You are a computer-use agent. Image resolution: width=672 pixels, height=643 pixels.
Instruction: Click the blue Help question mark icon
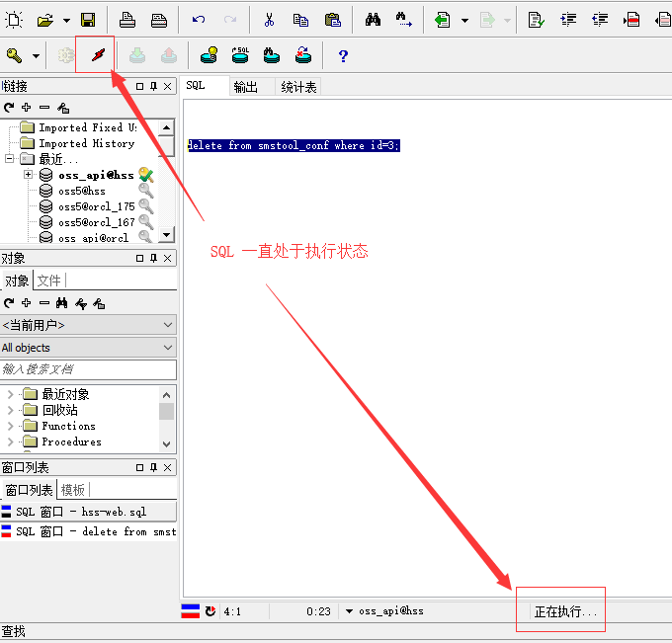(343, 56)
